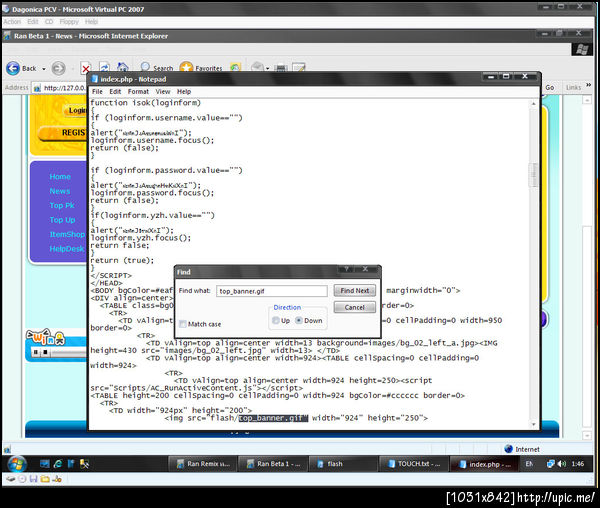Screen dimensions: 600x508
Task: Click the Virtual PC floppy status icon
Action: (x=33, y=479)
